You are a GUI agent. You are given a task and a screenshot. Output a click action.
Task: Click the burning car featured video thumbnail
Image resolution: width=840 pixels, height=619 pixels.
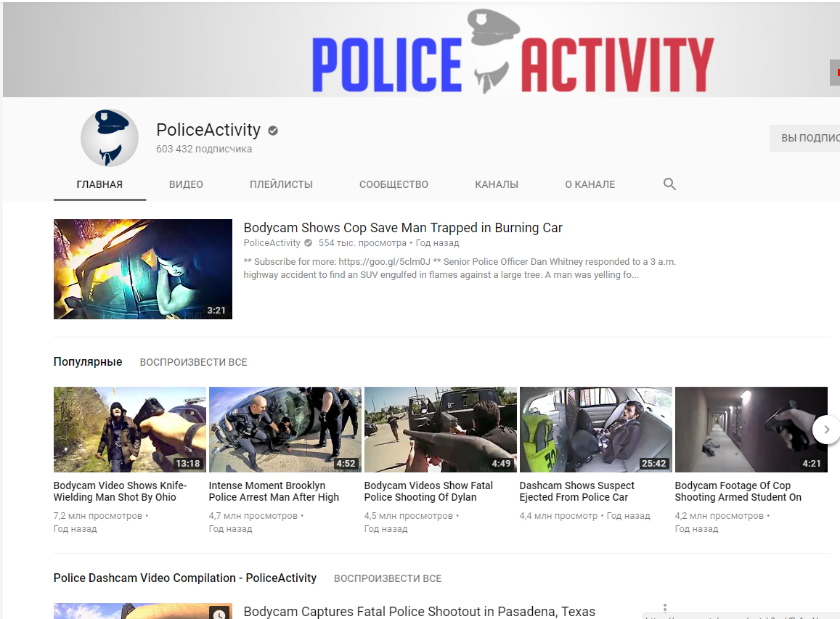[143, 269]
